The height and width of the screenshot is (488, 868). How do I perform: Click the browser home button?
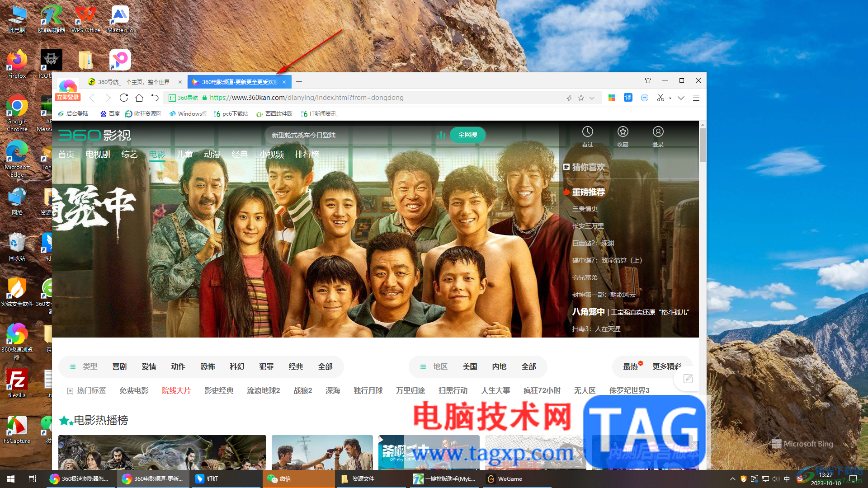(139, 98)
